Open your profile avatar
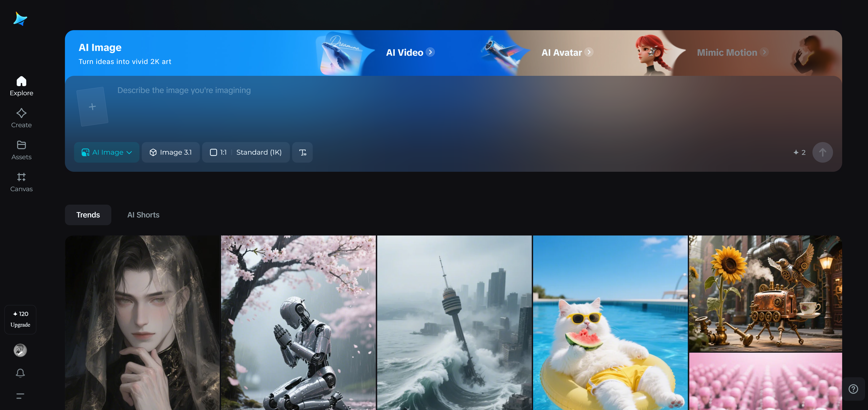 (20, 350)
